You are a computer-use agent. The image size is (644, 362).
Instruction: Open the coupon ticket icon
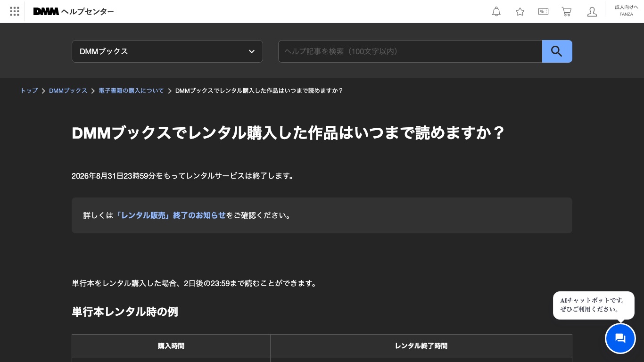point(543,11)
